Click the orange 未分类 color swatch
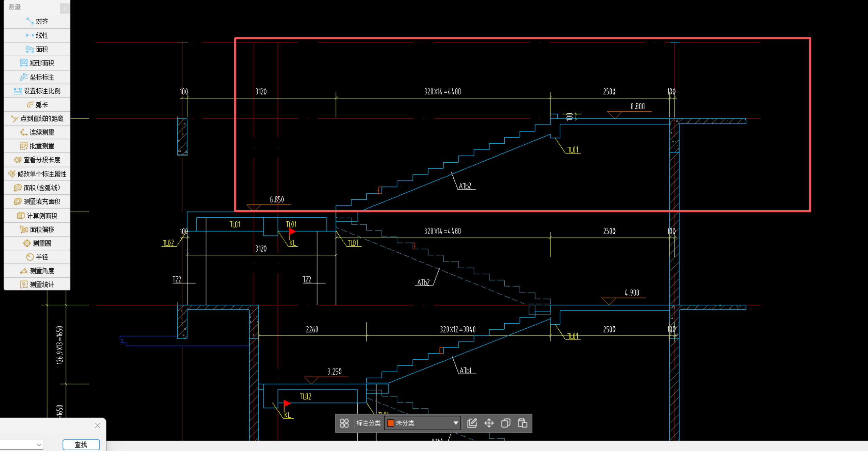Image resolution: width=868 pixels, height=451 pixels. [391, 423]
